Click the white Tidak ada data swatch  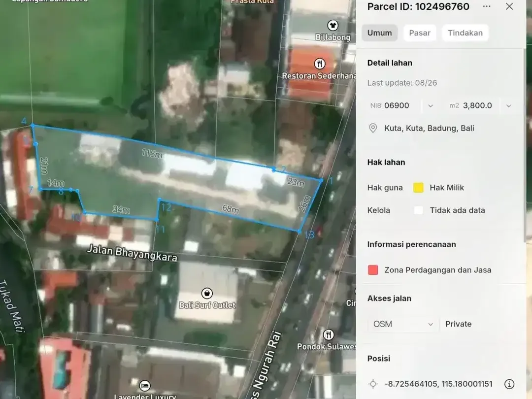(418, 210)
